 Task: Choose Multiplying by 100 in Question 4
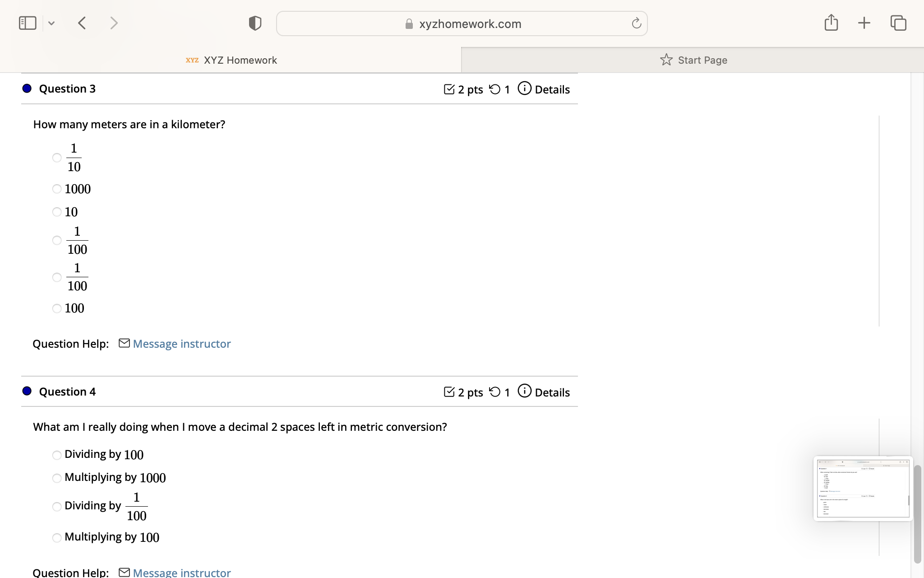pyautogui.click(x=56, y=538)
